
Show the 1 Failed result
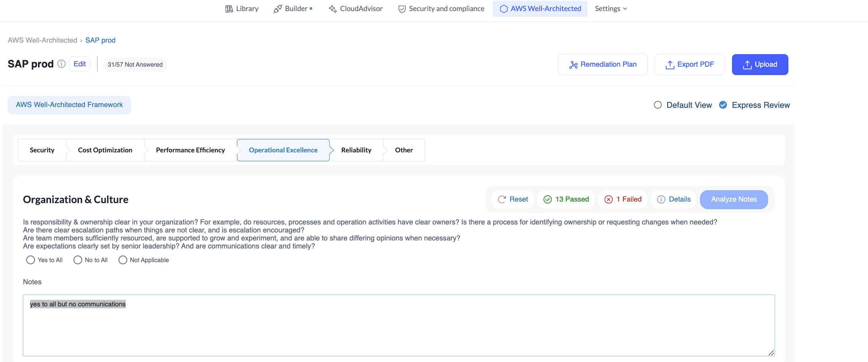623,199
